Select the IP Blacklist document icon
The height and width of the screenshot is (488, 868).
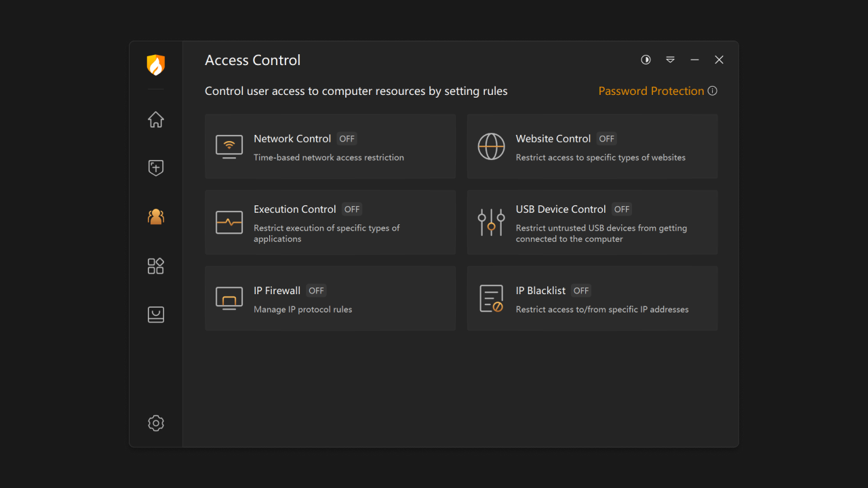(491, 298)
